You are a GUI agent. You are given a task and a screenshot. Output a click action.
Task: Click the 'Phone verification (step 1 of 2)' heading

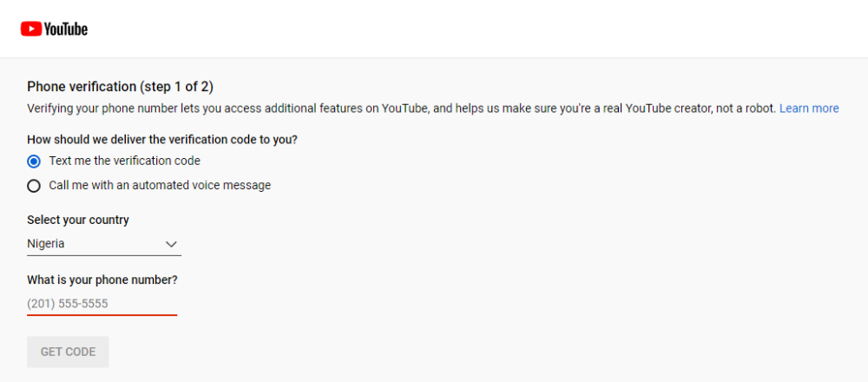pyautogui.click(x=120, y=86)
